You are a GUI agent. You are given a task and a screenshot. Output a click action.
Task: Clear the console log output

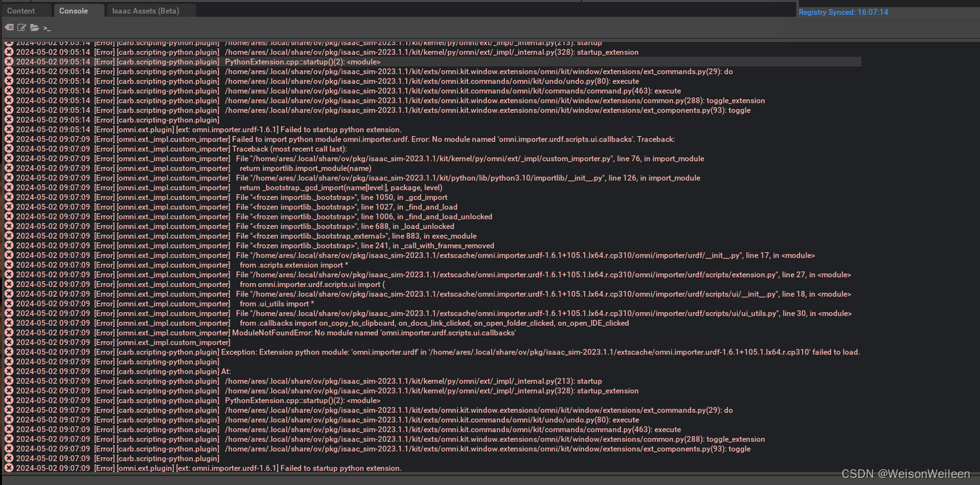[x=8, y=27]
